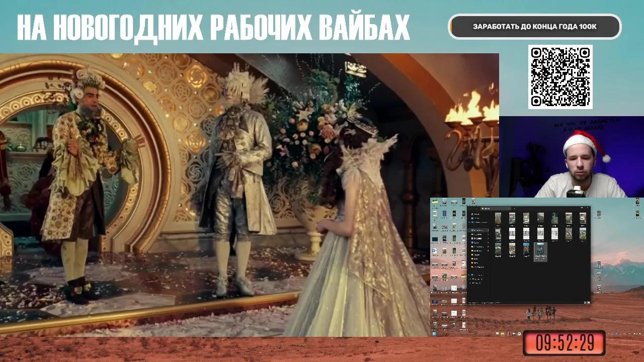Click the red icon on the taskbar
The width and height of the screenshot is (644, 362).
click(x=508, y=334)
